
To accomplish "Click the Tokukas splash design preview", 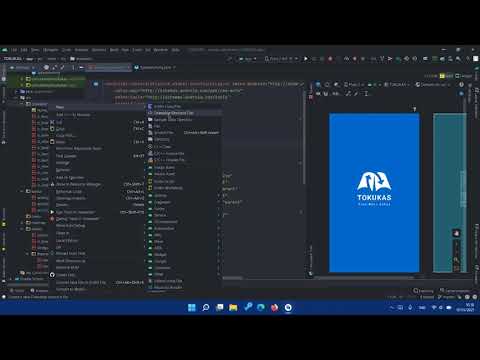I will click(374, 193).
